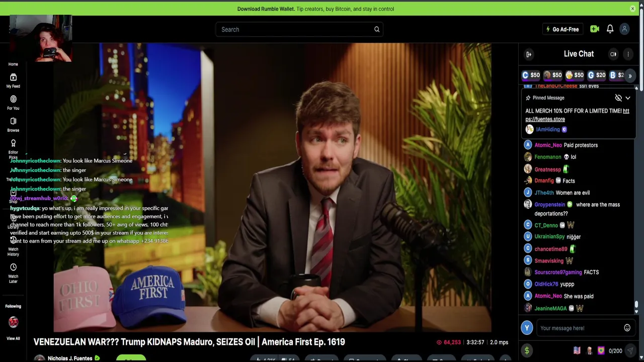Image resolution: width=644 pixels, height=362 pixels.
Task: Click the Fenomanon chat username
Action: point(548,157)
